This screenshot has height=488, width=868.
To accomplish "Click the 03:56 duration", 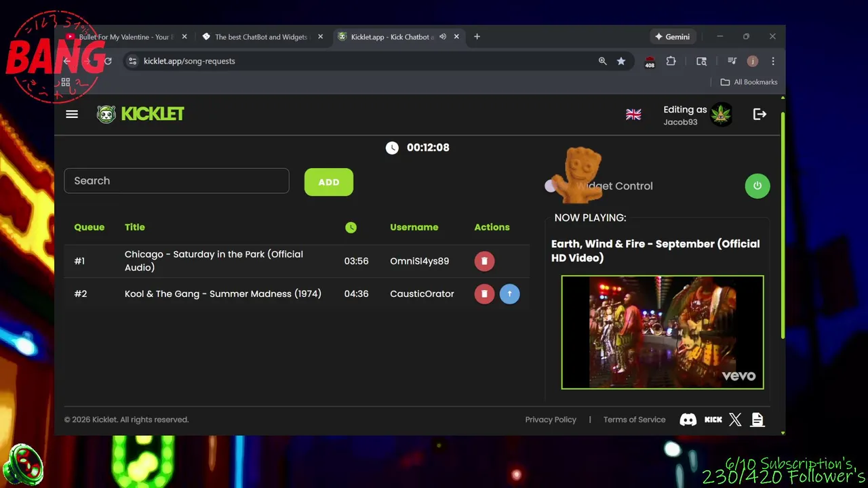I will [356, 261].
